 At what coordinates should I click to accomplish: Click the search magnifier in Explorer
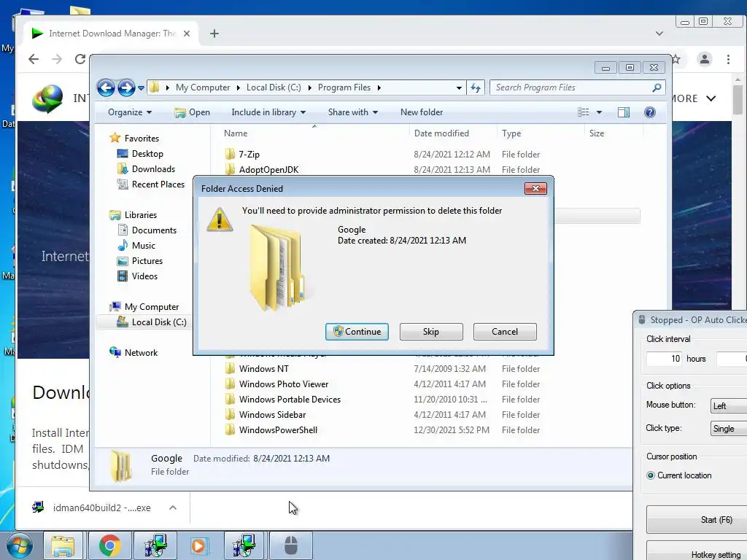(657, 87)
